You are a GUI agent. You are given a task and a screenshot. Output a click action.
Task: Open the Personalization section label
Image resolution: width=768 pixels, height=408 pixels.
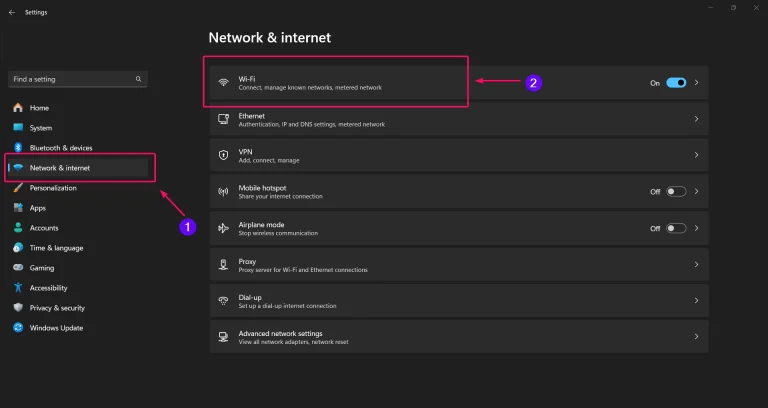click(53, 188)
